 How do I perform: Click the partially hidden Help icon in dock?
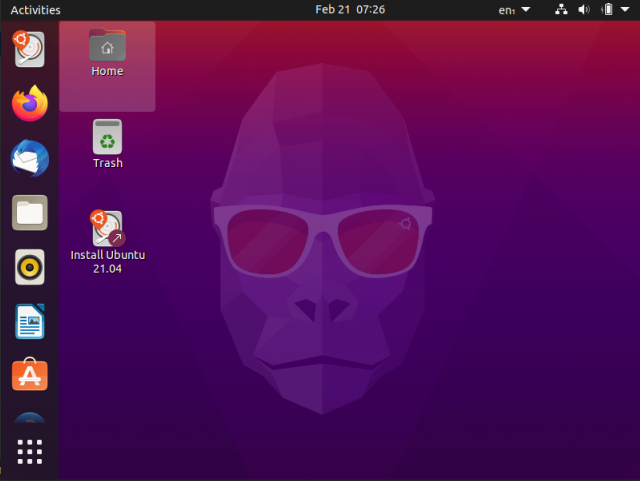click(x=29, y=418)
